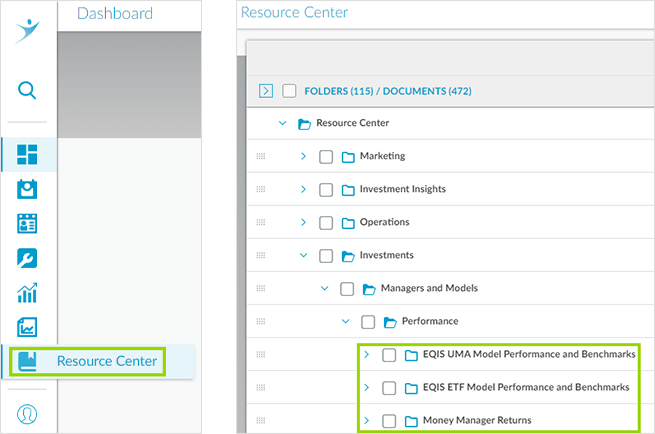The image size is (655, 434).
Task: Check EQIS UMA Model Performance checkbox
Action: click(389, 355)
